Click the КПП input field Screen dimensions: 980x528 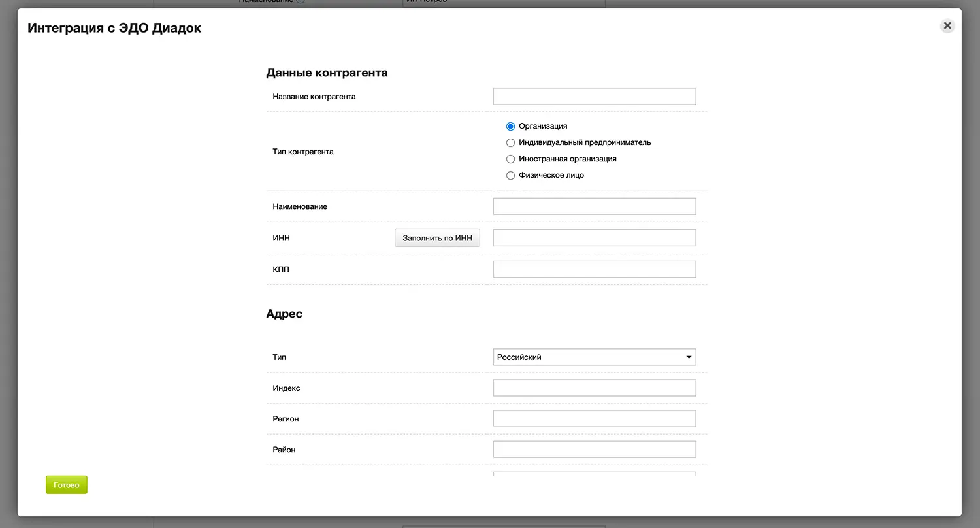coord(594,269)
